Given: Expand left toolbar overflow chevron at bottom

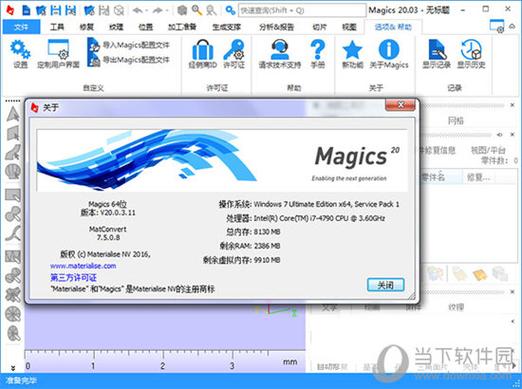Looking at the screenshot, I should (13, 367).
